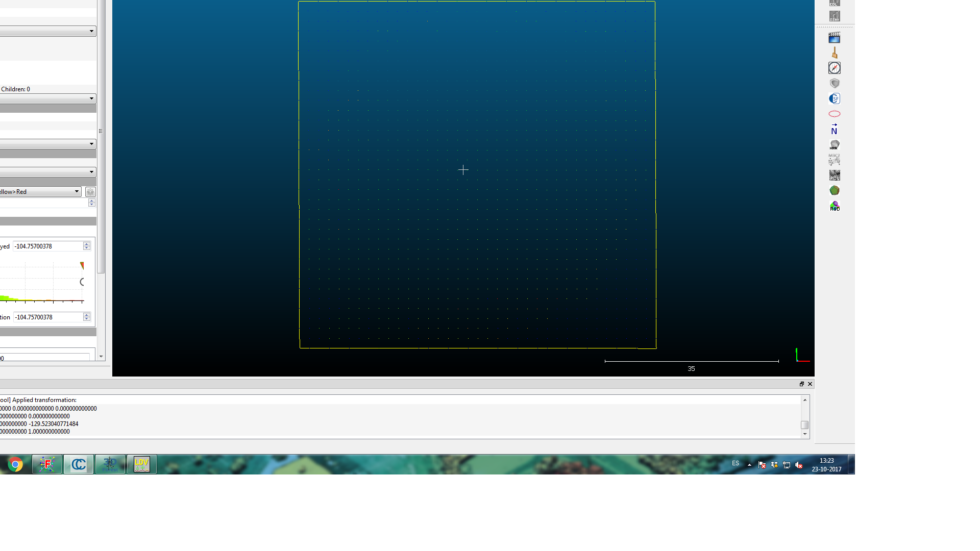Open the Poisson reconstruction plugin
This screenshot has height=551, width=980.
pos(835,190)
